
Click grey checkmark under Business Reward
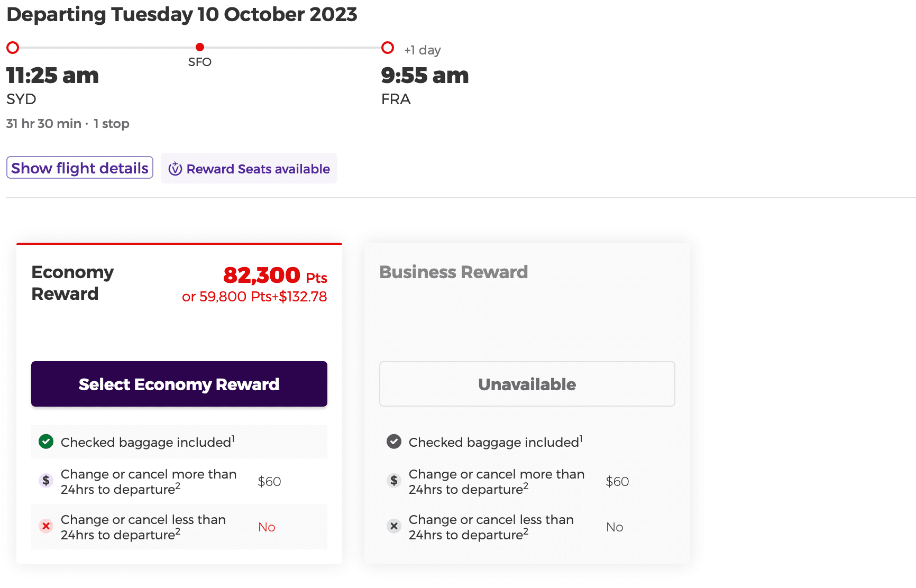tap(394, 442)
